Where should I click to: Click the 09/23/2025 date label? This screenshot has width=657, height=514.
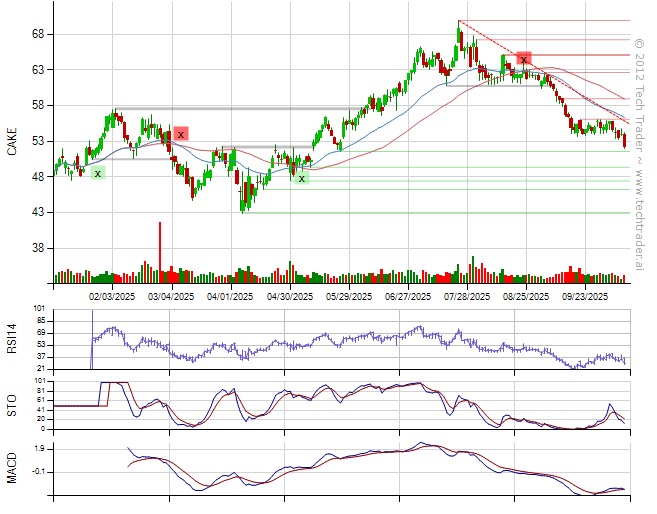584,296
